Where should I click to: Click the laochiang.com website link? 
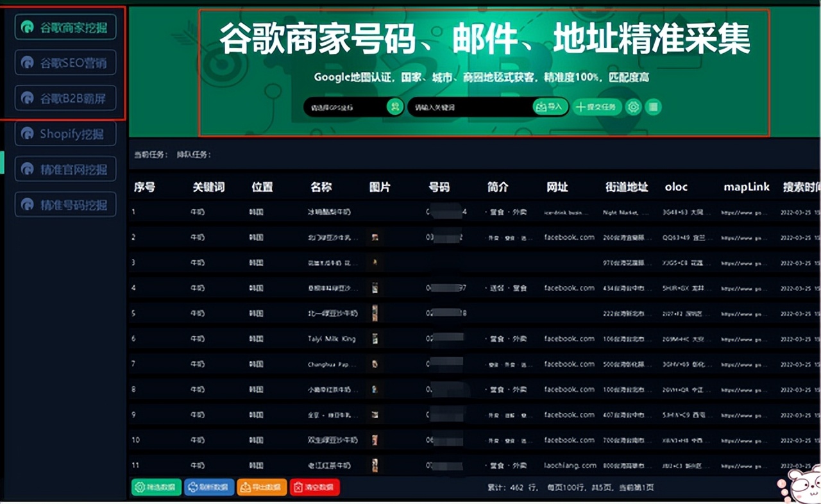(x=570, y=466)
